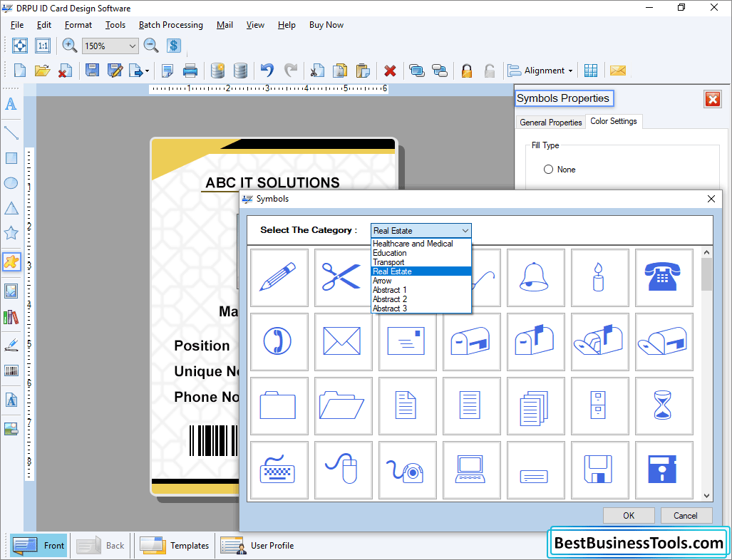Close the Symbols Properties panel
Screen dimensions: 732x560
[712, 99]
